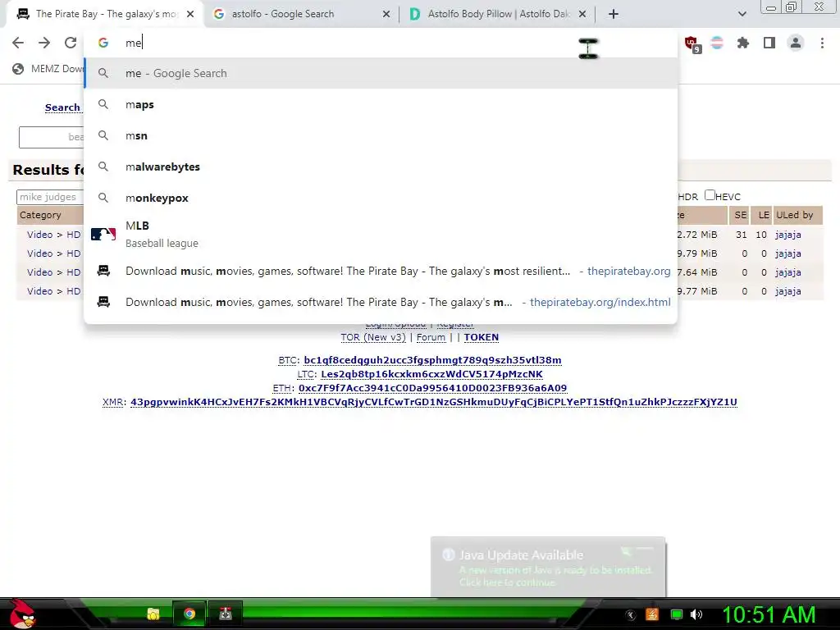Image resolution: width=840 pixels, height=630 pixels.
Task: Open the Forum link
Action: pyautogui.click(x=431, y=337)
